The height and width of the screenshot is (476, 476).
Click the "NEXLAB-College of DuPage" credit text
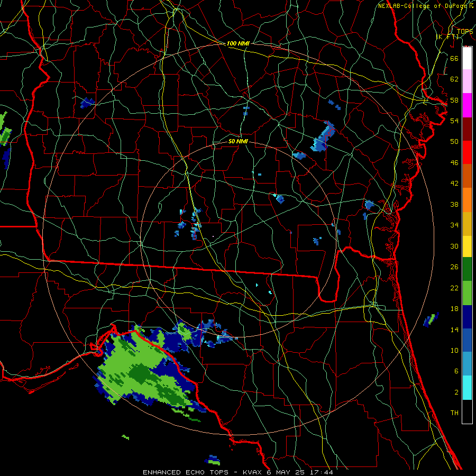pos(424,6)
